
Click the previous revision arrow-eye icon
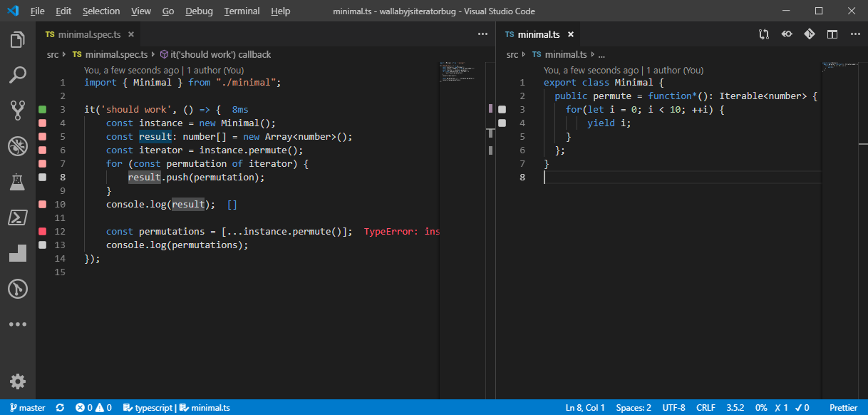(787, 34)
